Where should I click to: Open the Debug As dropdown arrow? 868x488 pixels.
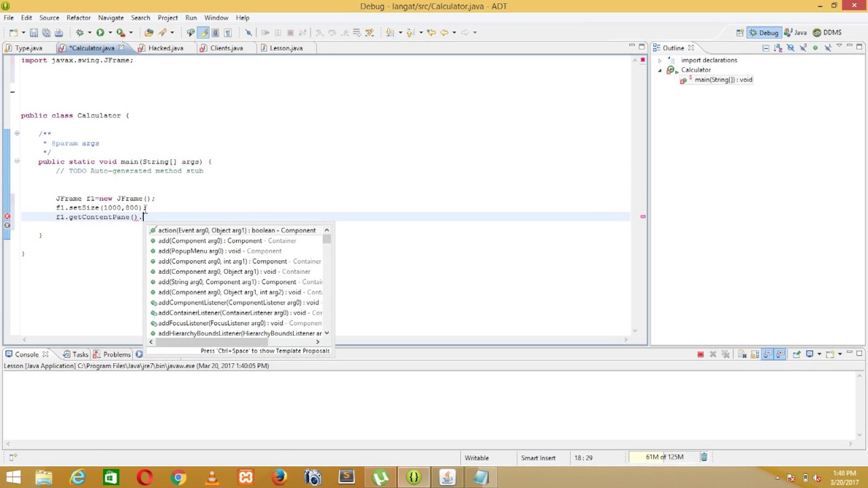point(89,33)
